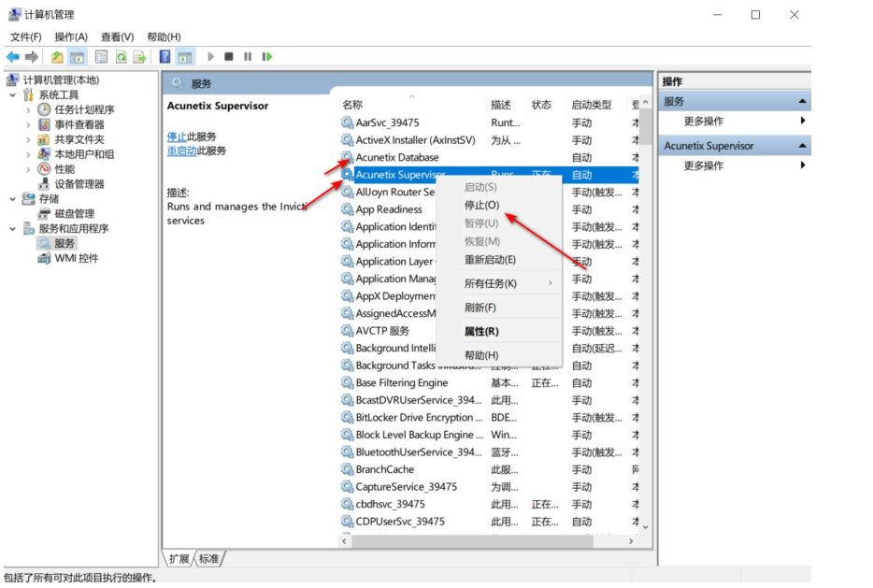Collapse the 系统工具 tree node
873x588 pixels.
coord(13,95)
